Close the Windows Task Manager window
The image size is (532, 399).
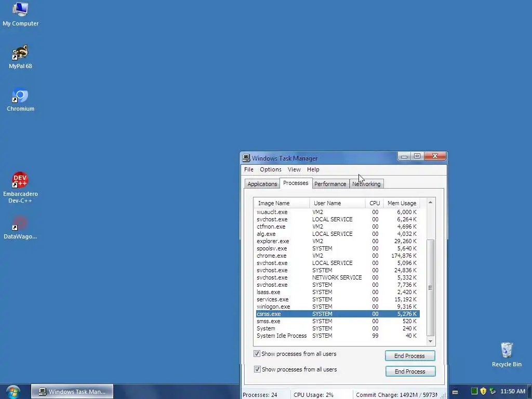435,156
